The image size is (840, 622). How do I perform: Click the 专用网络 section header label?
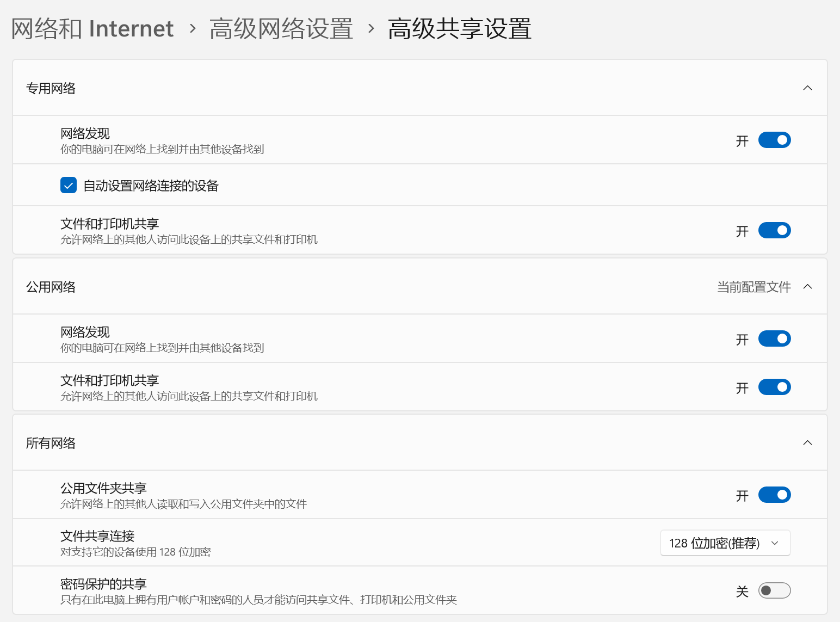[51, 88]
